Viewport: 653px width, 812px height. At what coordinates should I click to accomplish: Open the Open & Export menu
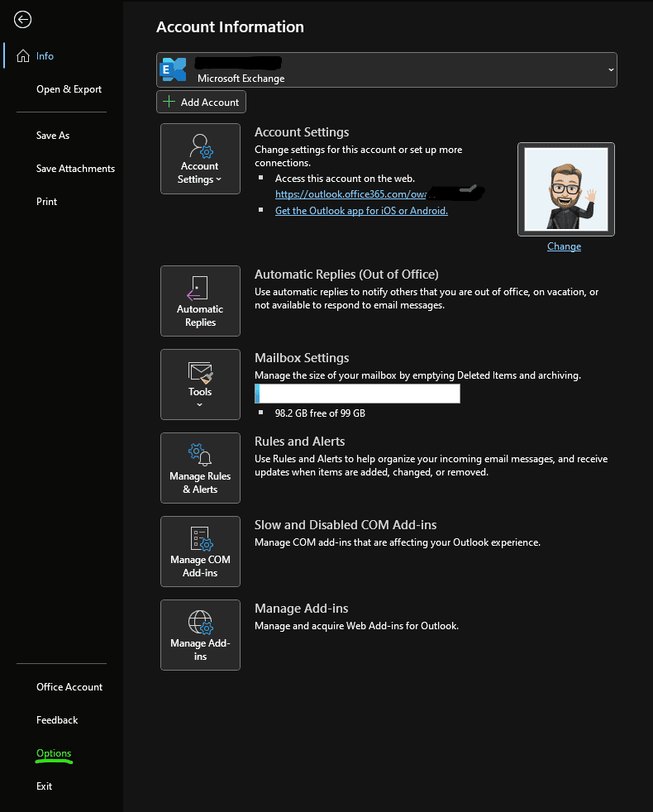(x=69, y=89)
